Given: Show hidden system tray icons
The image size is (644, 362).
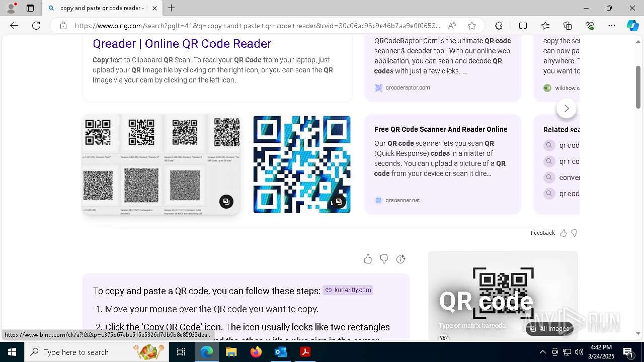Looking at the screenshot, I should pos(542,352).
